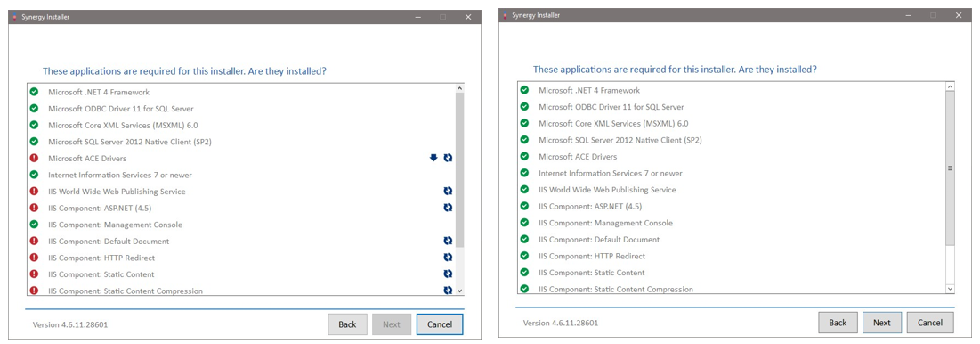The height and width of the screenshot is (344, 980).
Task: Refresh IIS Component Static Content status
Action: pos(448,274)
